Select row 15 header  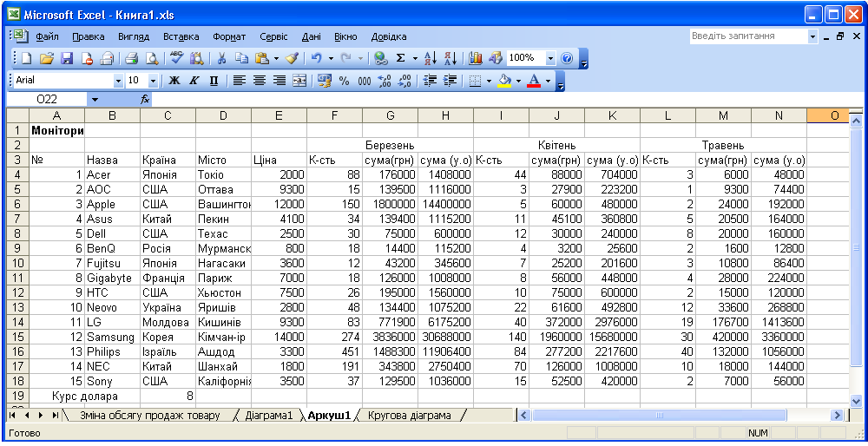pos(17,337)
